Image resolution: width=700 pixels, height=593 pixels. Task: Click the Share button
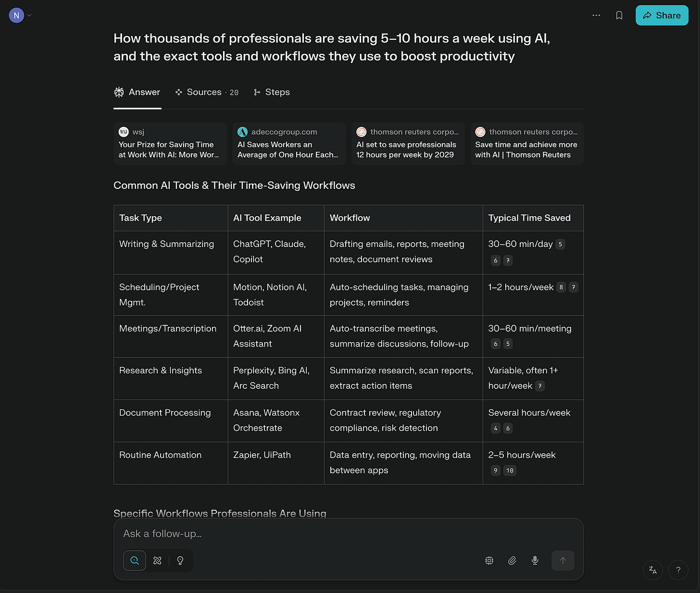pyautogui.click(x=662, y=15)
